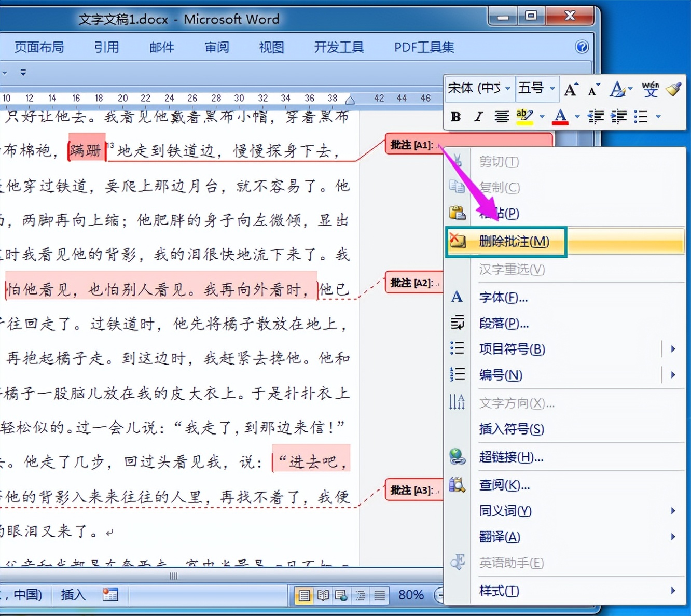Screen dimensions: 691x616
Task: Switch to the 审阅 ribbon tab
Action: [x=217, y=47]
